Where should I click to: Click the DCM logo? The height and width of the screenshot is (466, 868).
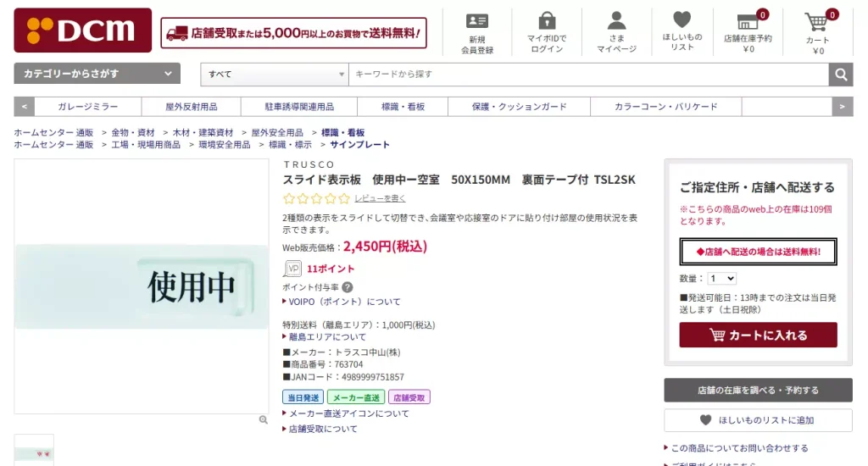click(82, 31)
